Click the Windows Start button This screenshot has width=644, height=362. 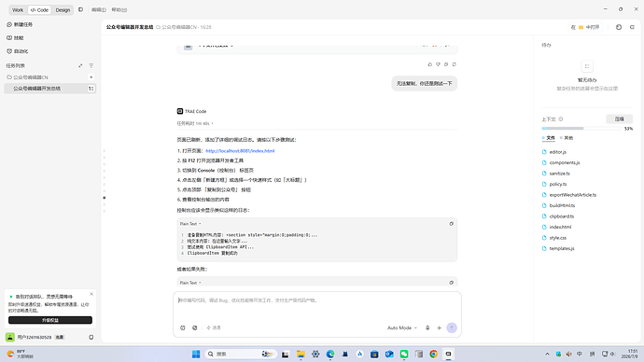point(196,354)
